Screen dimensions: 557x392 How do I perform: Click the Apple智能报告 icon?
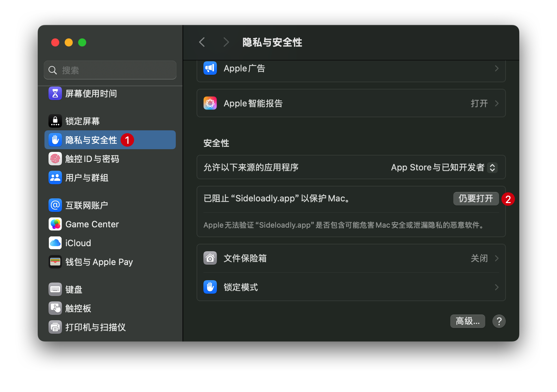[210, 103]
